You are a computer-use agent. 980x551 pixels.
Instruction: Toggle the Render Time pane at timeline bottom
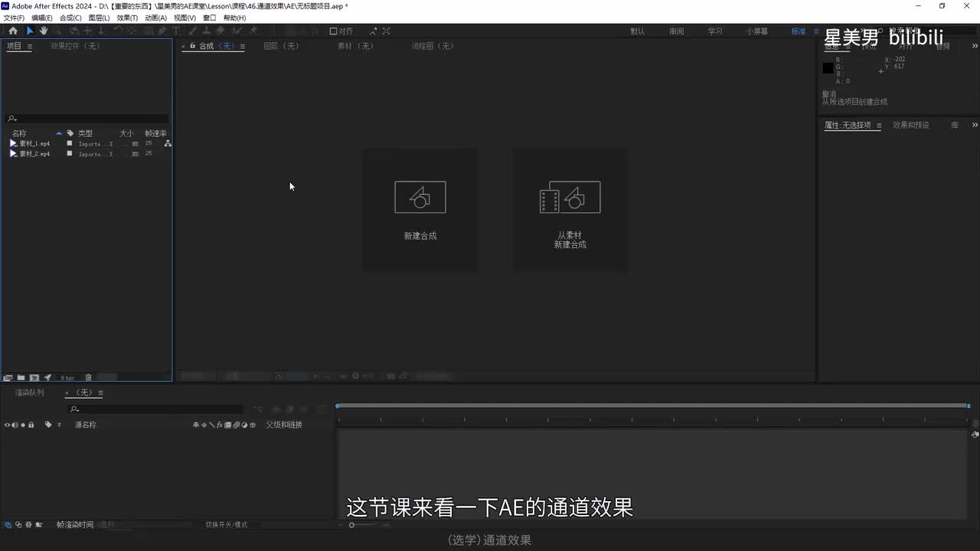coord(39,525)
